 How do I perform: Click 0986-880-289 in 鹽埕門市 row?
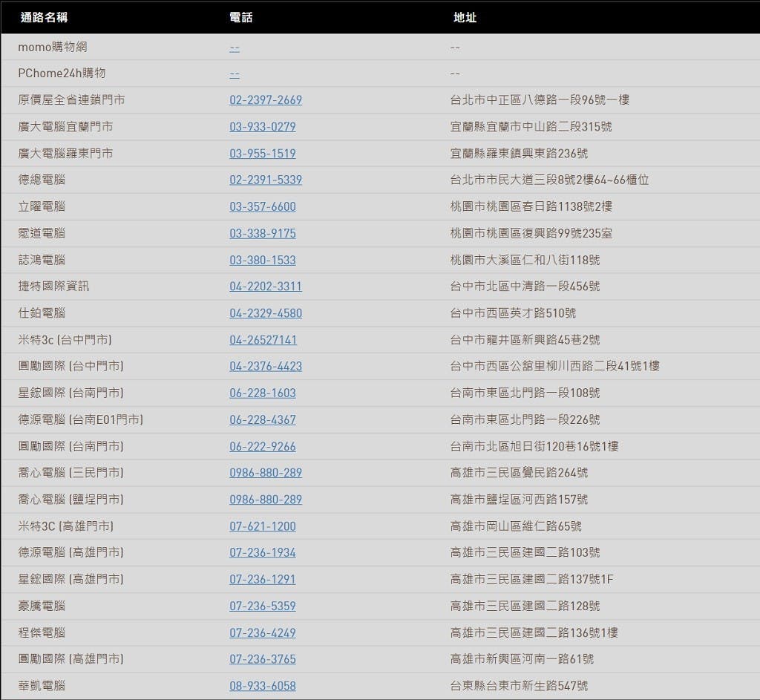tap(266, 500)
